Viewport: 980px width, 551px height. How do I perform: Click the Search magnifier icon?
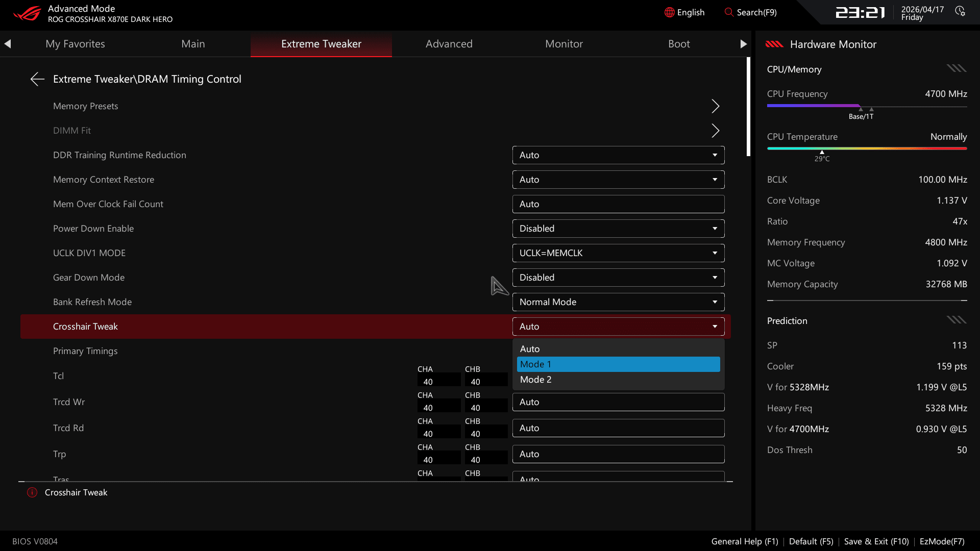coord(728,12)
